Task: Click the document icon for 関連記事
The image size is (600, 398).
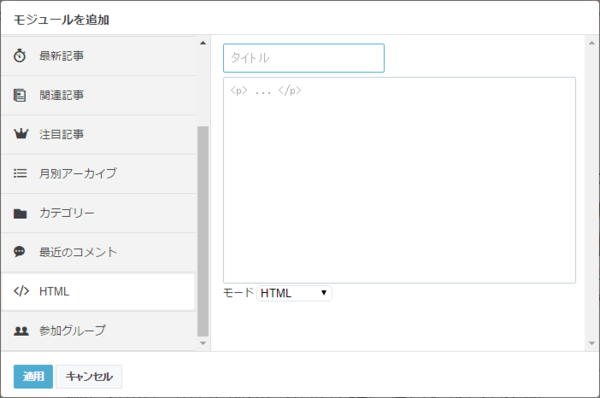Action: [20, 95]
